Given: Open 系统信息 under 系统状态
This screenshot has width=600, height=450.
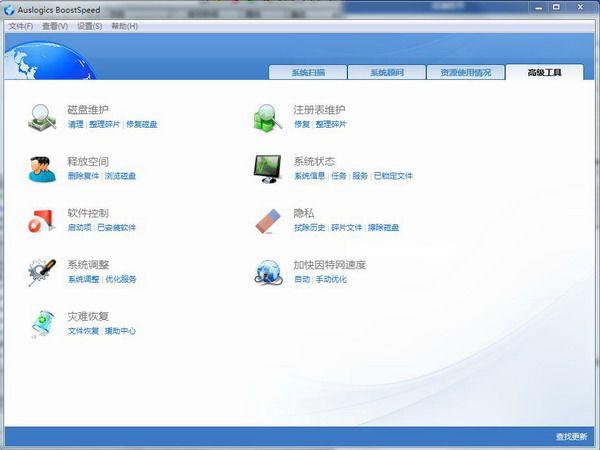Looking at the screenshot, I should [309, 176].
